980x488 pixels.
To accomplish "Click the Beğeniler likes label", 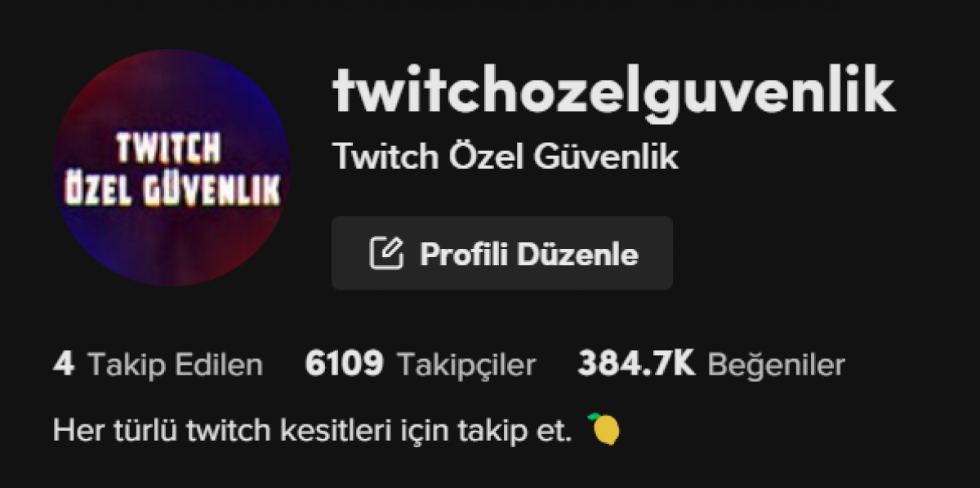I will pyautogui.click(x=776, y=365).
